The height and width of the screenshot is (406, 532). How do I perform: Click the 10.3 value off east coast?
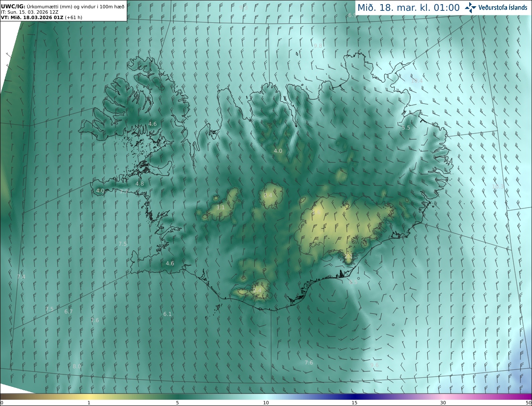tap(498, 186)
